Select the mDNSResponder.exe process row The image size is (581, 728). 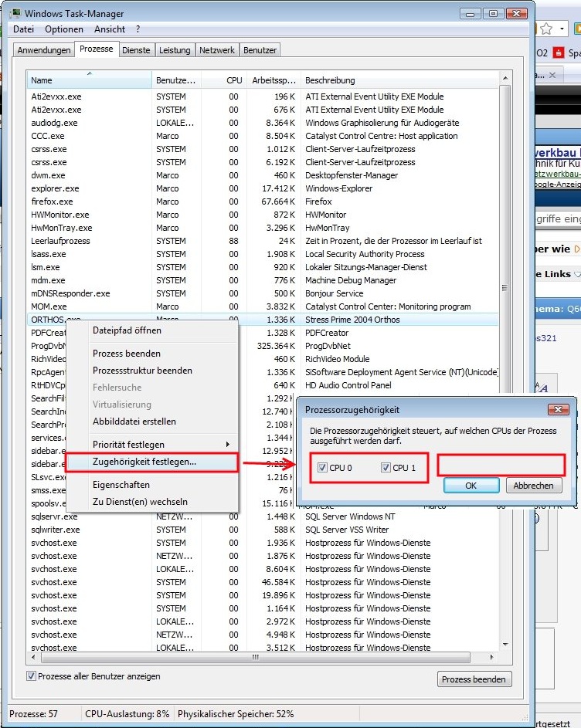pos(263,293)
